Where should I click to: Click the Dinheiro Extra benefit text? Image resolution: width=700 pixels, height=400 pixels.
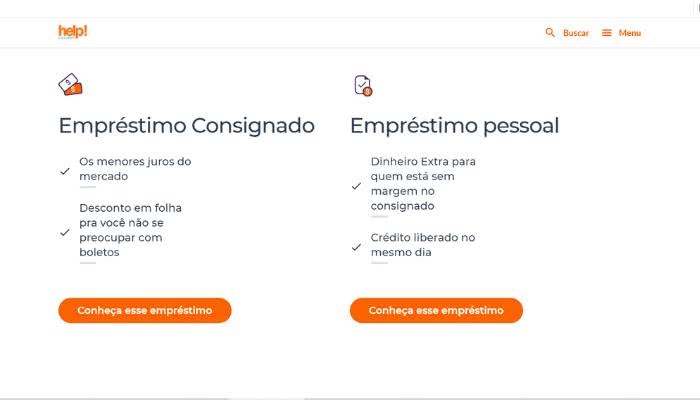click(x=423, y=183)
